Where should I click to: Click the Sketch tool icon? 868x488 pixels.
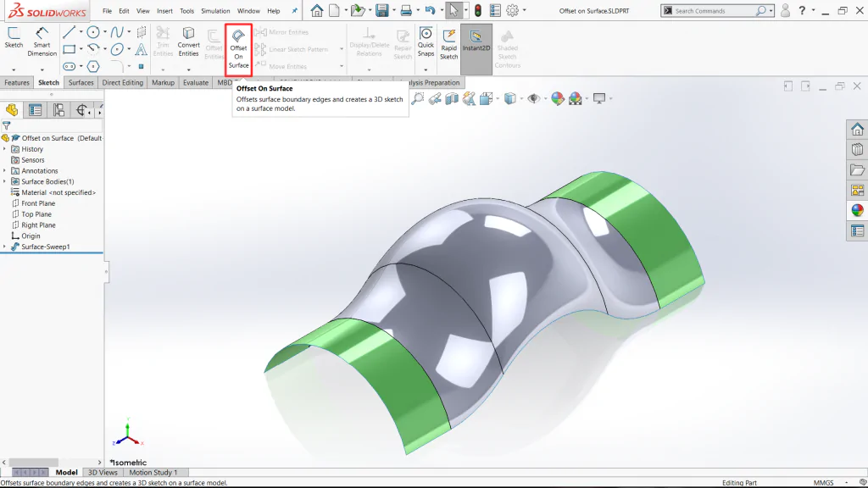[14, 37]
